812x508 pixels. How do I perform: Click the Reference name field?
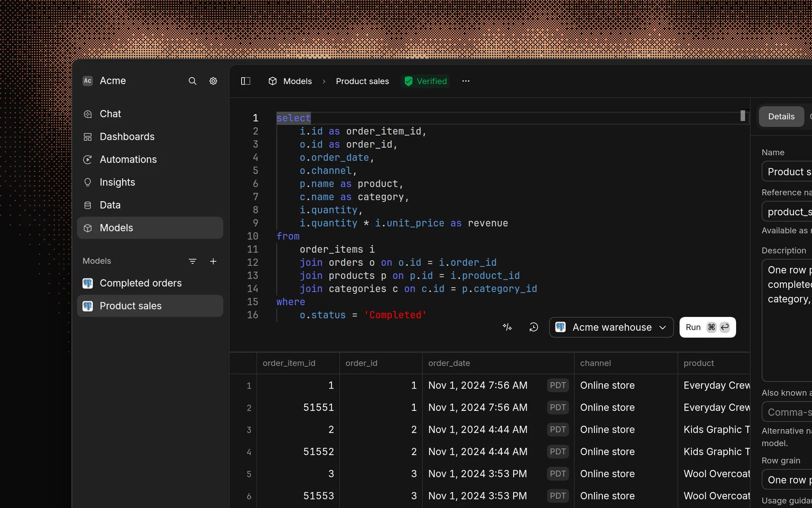(x=787, y=212)
